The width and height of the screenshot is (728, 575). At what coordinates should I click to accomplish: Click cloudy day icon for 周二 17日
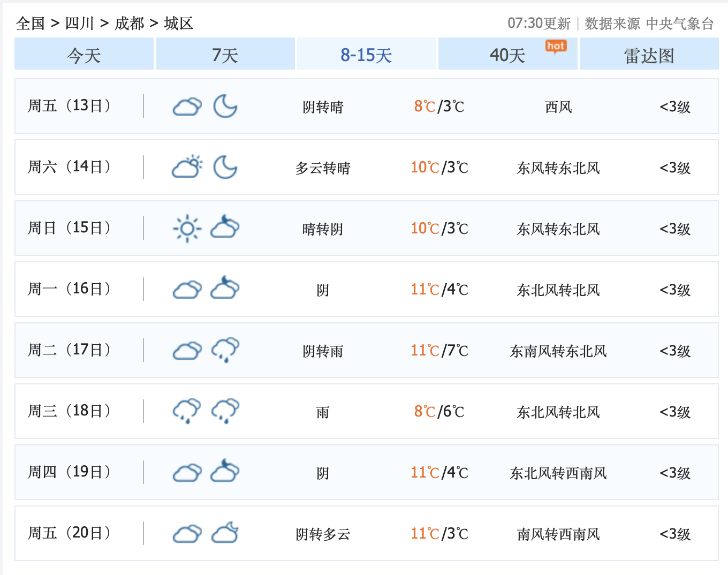187,351
